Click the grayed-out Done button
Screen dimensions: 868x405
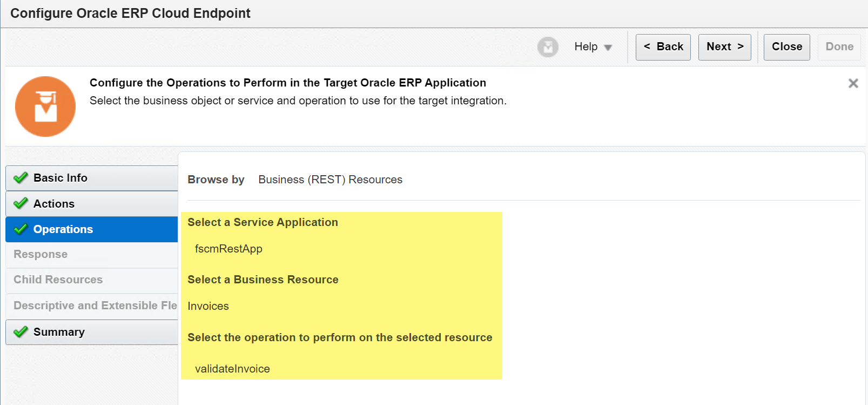(839, 47)
